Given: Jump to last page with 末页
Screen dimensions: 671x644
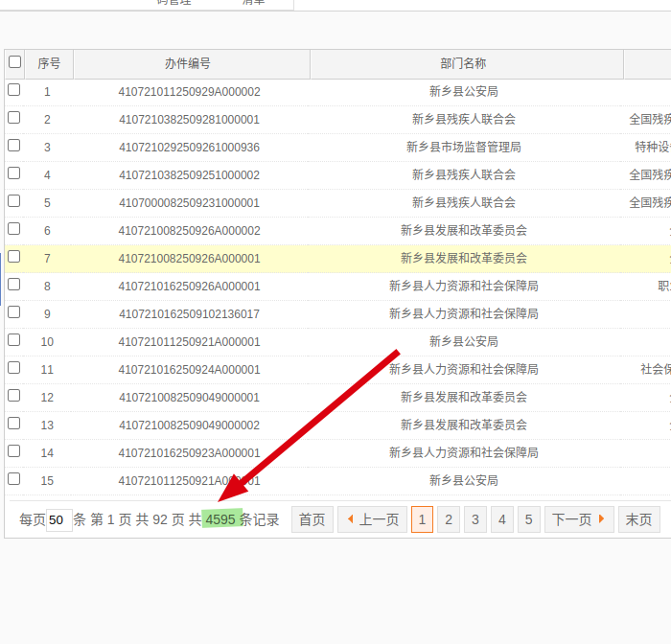Looking at the screenshot, I should tap(638, 519).
